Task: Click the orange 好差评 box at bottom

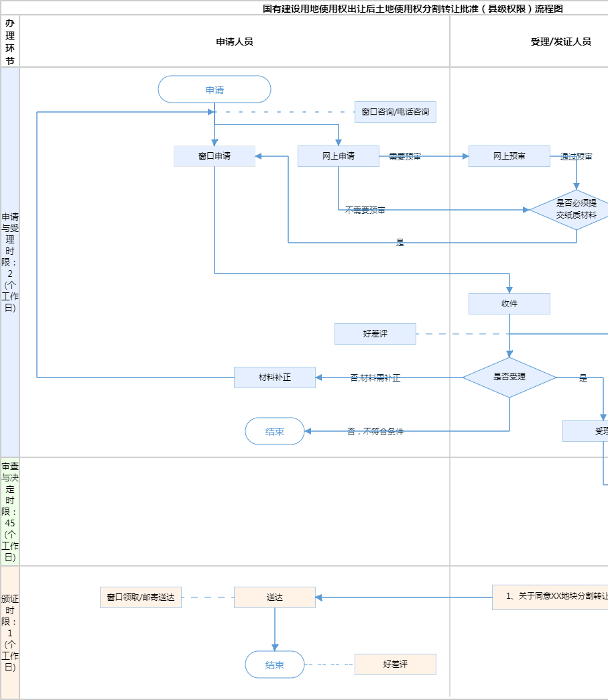Action: pyautogui.click(x=395, y=664)
